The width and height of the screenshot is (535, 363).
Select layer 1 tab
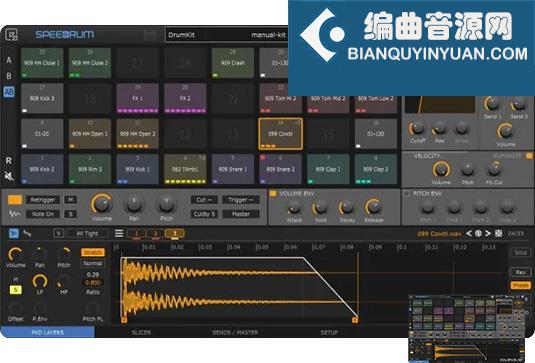point(136,234)
